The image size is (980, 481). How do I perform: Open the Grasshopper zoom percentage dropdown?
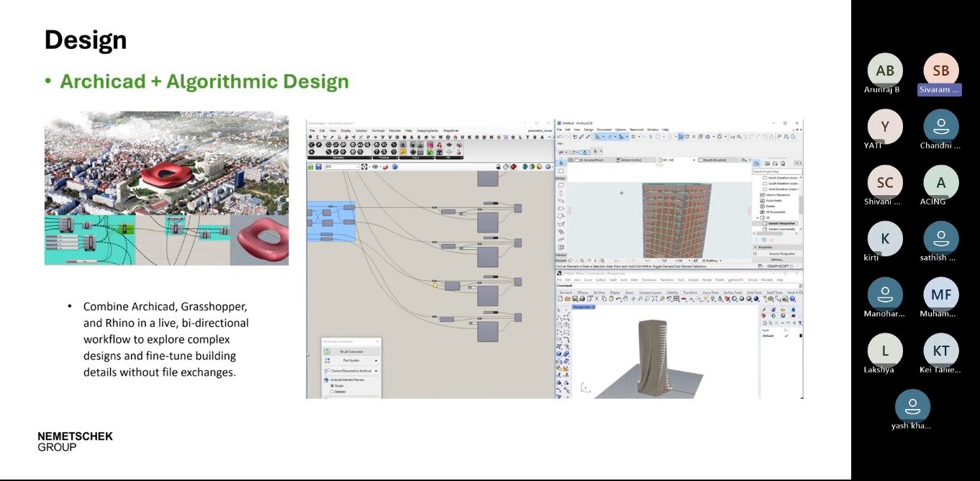tap(358, 167)
